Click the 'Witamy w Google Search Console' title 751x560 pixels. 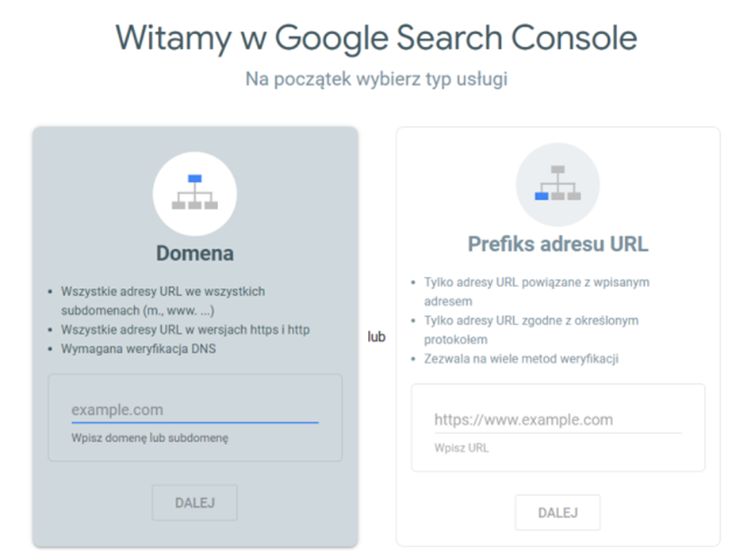375,38
